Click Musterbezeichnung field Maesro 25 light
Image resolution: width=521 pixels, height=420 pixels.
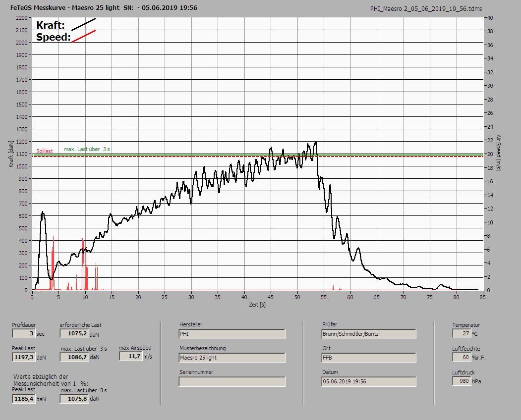point(232,358)
